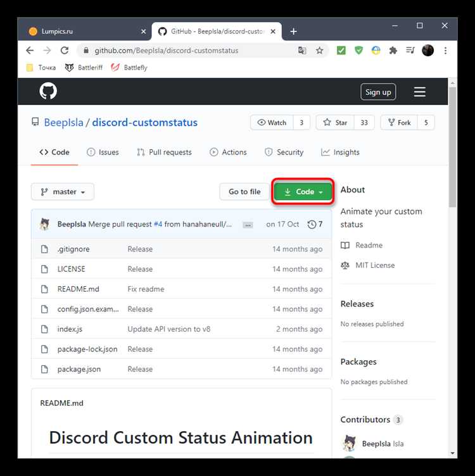Expand the green Code dropdown

[x=303, y=192]
